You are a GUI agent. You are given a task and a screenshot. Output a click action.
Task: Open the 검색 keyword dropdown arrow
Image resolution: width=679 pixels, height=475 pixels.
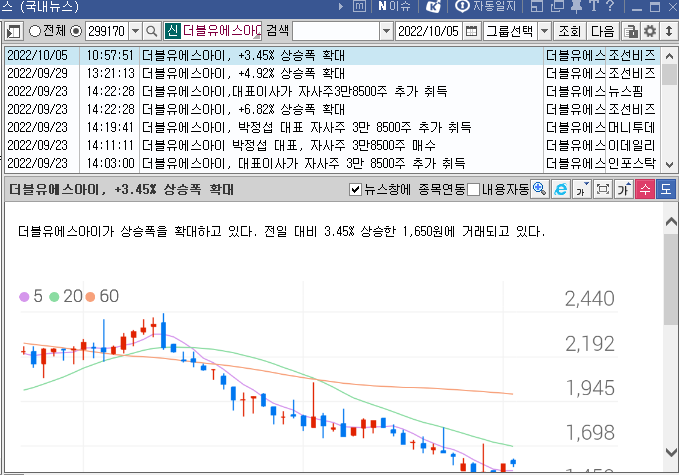[386, 31]
